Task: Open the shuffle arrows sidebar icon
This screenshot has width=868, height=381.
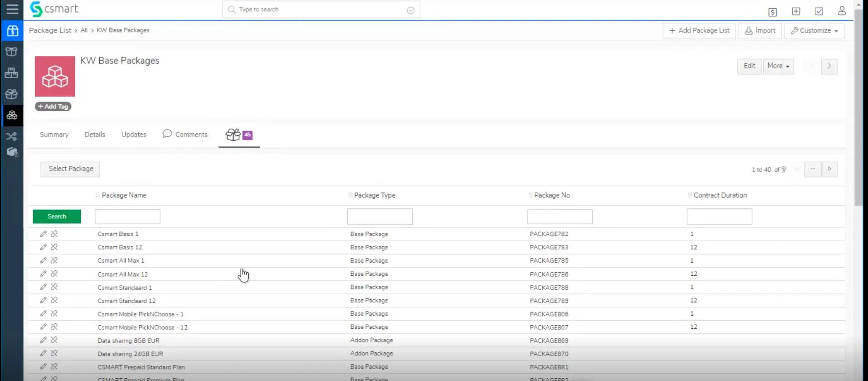Action: [12, 136]
